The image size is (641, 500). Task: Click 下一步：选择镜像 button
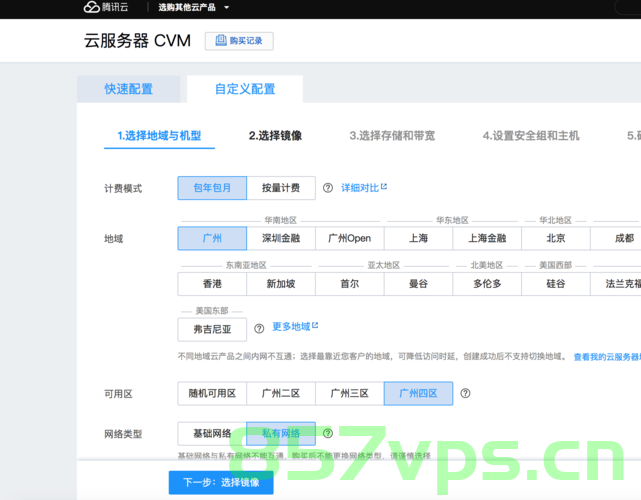tap(221, 482)
